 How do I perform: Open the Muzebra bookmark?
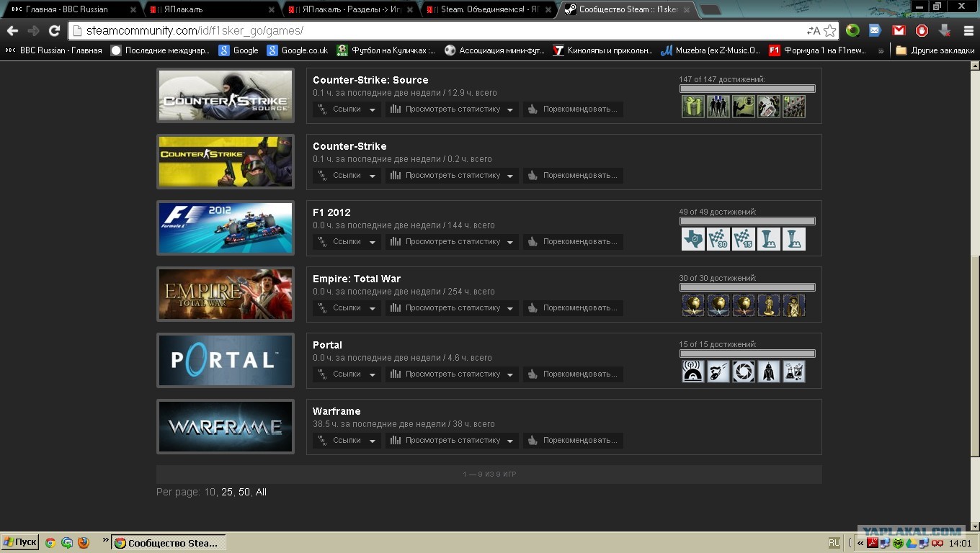click(x=710, y=50)
